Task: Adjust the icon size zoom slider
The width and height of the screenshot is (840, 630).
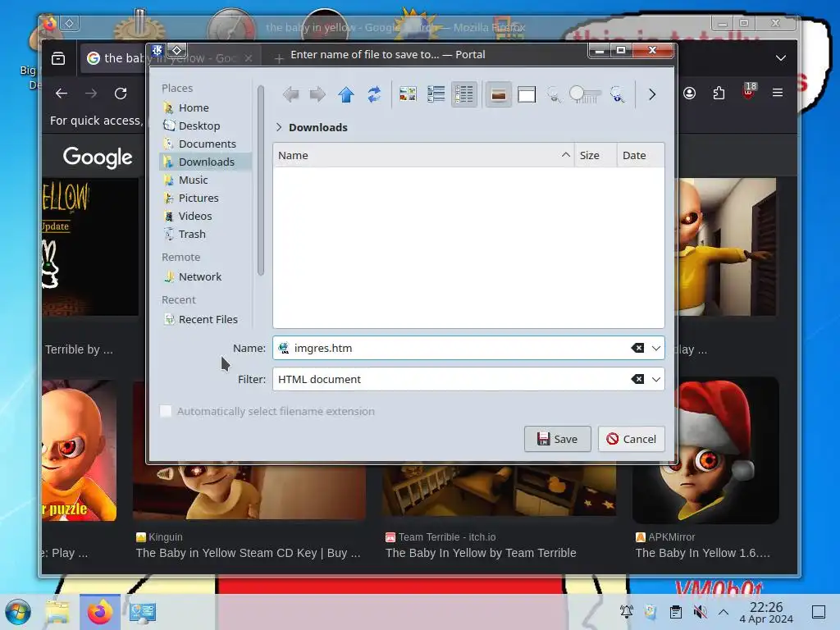Action: (x=585, y=95)
